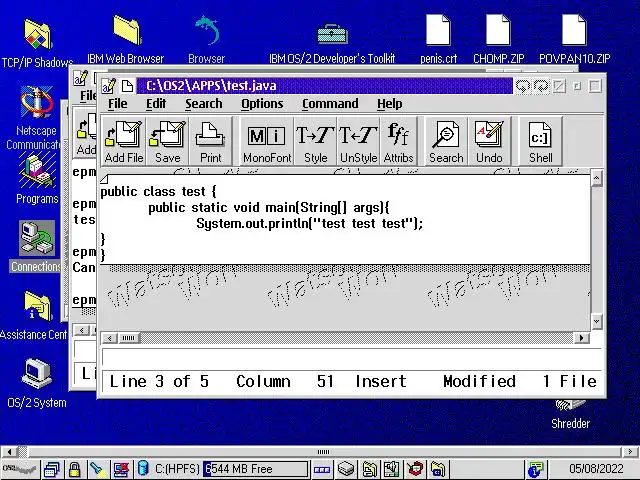Viewport: 640px width, 480px height.
Task: Click the editor horizontal scrollbar thumb
Action: 128,338
